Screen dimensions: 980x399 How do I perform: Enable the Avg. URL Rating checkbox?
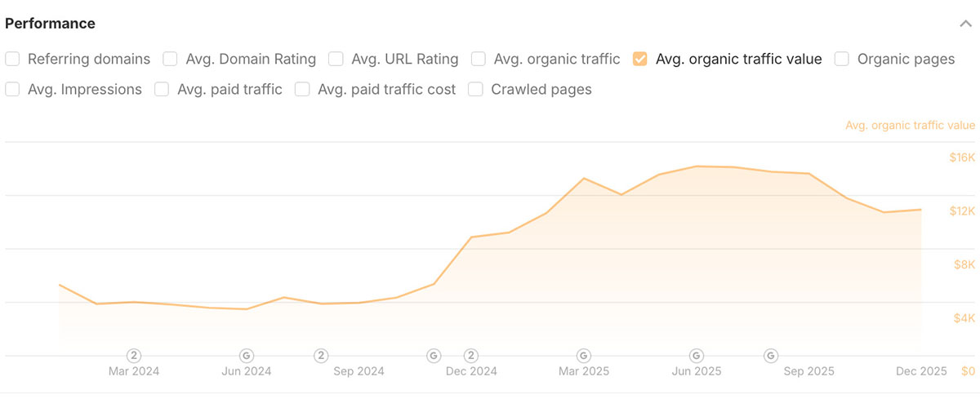coord(336,59)
